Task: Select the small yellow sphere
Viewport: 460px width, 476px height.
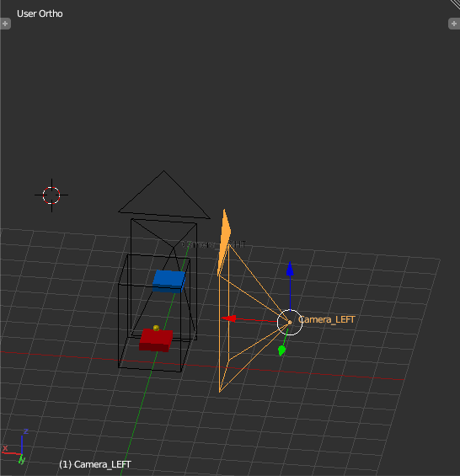Action: click(x=157, y=329)
